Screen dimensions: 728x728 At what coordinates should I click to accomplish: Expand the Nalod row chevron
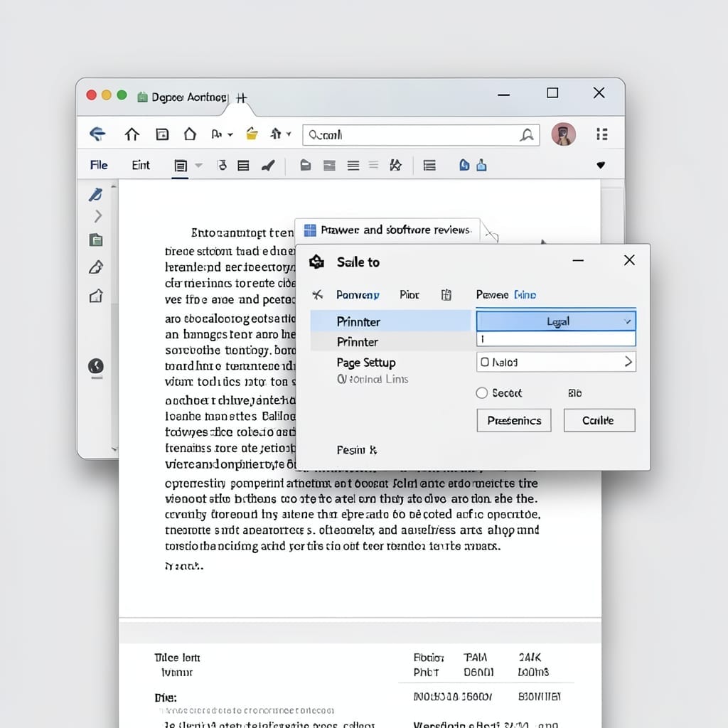pyautogui.click(x=628, y=362)
